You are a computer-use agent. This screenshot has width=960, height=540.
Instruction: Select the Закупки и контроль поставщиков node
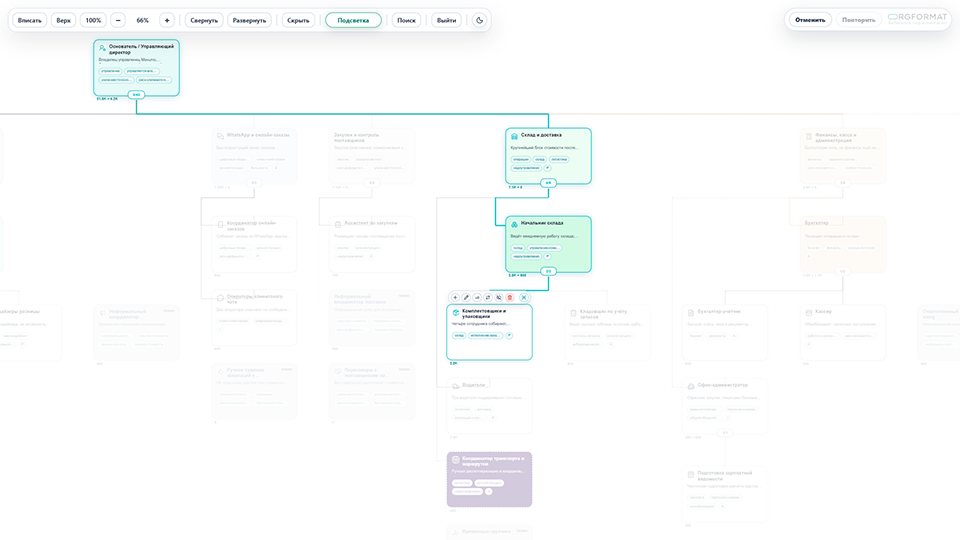coord(372,156)
